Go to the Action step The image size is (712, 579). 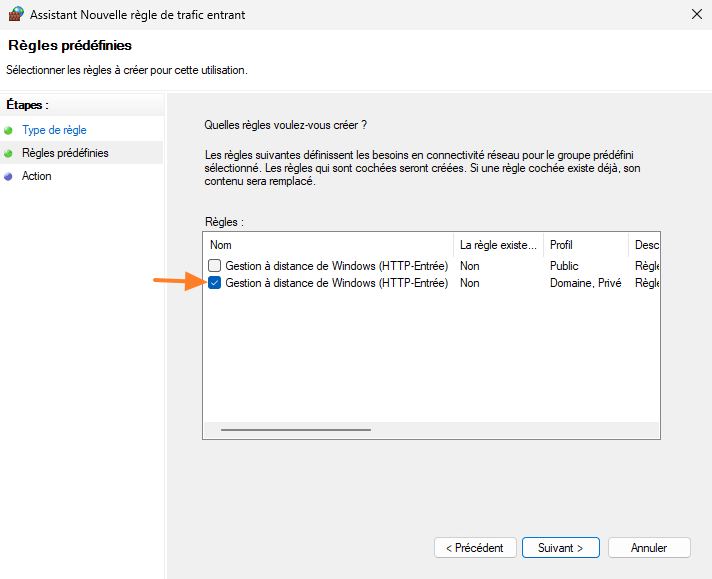coord(36,176)
